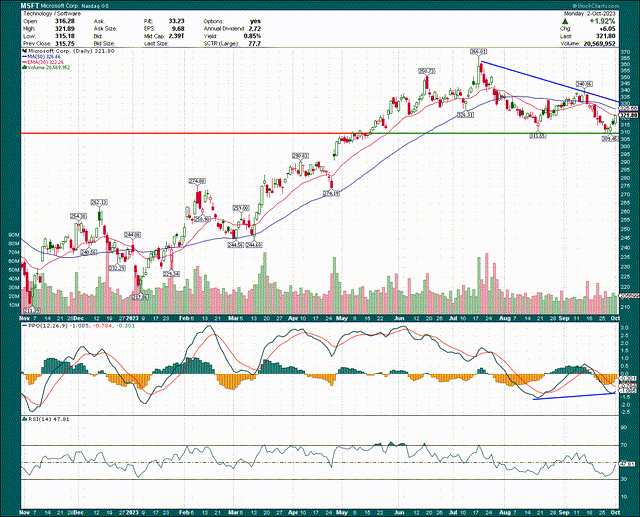Select the EPS value 9.68
This screenshot has width=640, height=517.
(178, 29)
